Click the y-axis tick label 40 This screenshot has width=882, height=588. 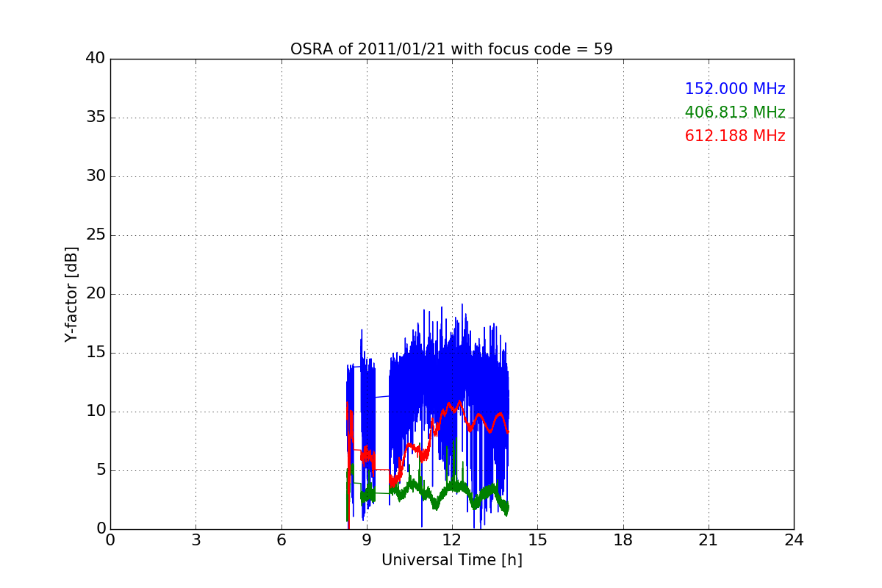(96, 59)
